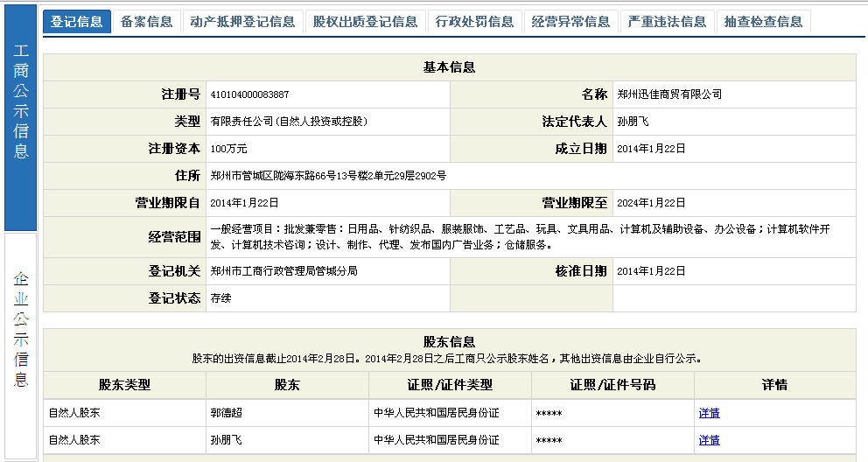Screen dimensions: 868x462
Task: Click 营业期限至 value 2024年1月22日
Action: tap(651, 203)
